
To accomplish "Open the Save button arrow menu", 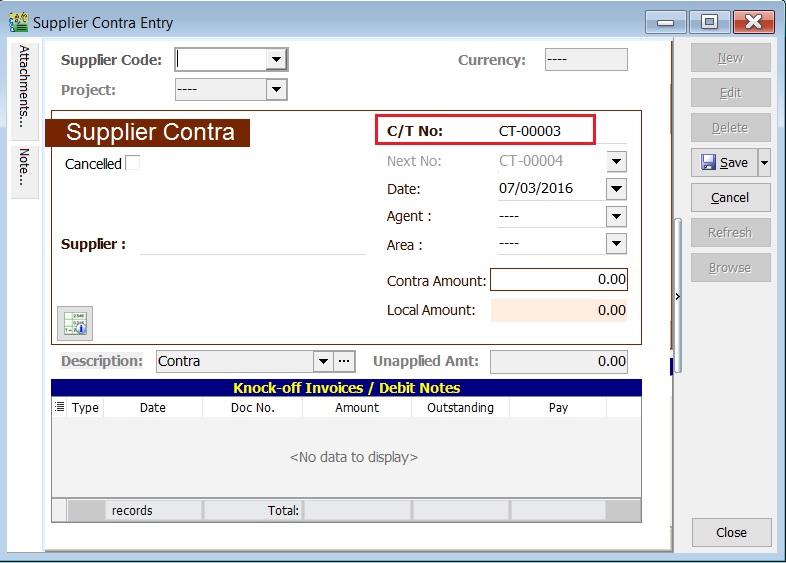I will (765, 162).
